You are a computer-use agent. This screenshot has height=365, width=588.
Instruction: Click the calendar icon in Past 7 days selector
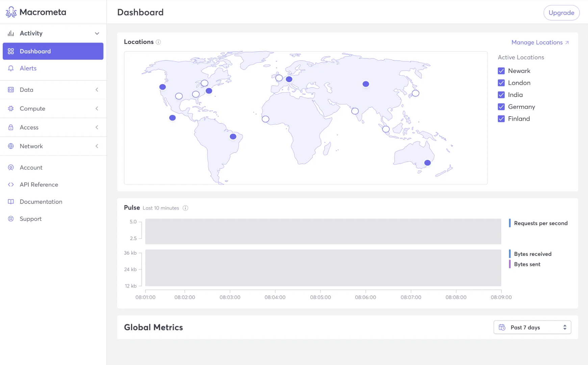point(502,327)
